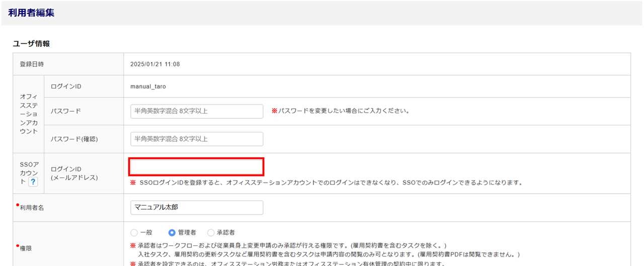Focus the パスワード input field
The image size is (644, 266).
197,111
